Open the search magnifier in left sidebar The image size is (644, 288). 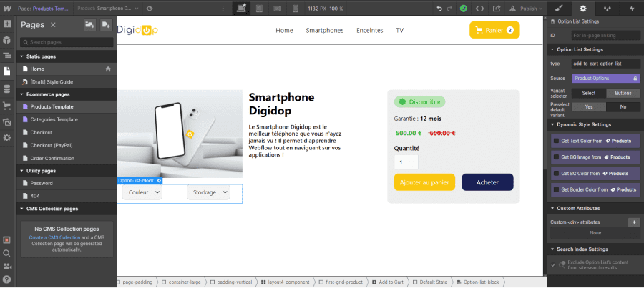coord(6,253)
